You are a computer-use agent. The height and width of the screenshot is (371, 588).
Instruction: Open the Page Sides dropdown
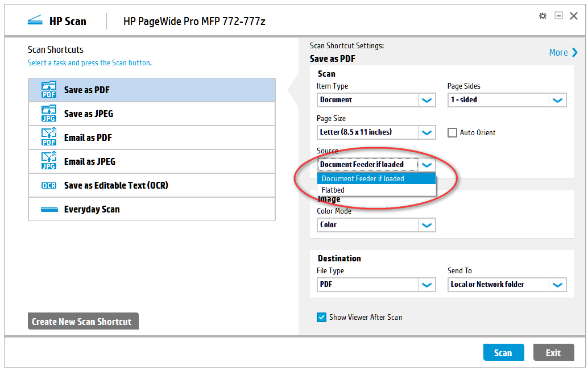click(x=557, y=100)
